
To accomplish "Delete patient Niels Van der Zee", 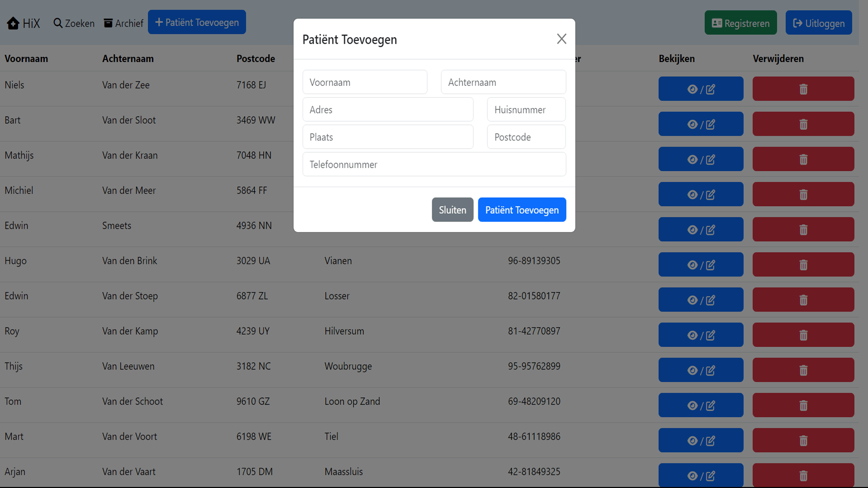I will [803, 89].
